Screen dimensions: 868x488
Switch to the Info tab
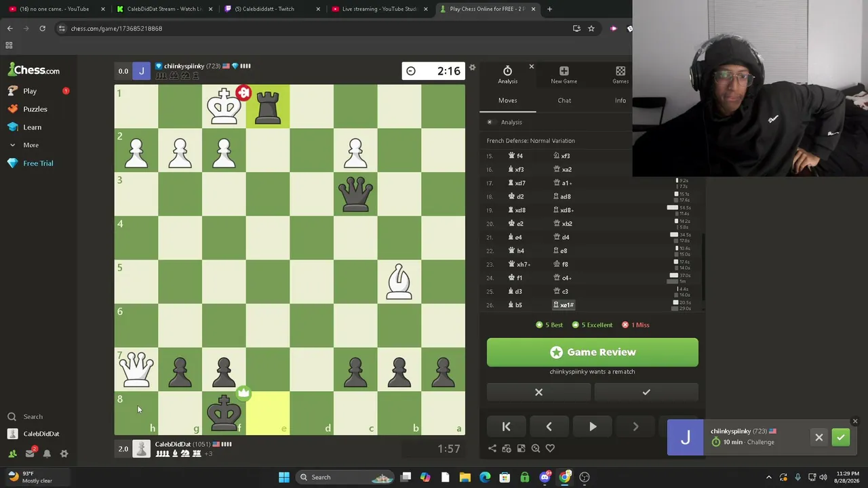coord(620,100)
